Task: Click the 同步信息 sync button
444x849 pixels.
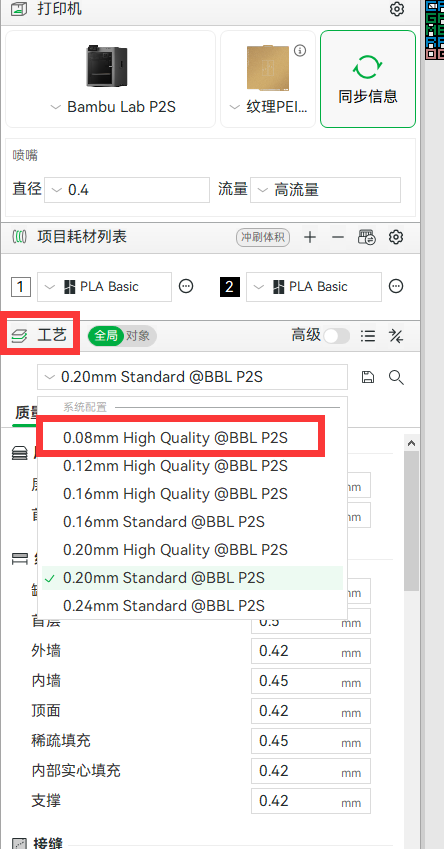Action: [x=368, y=79]
